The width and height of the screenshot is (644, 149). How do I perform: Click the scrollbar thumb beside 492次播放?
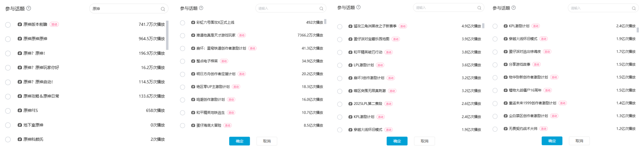325,22
